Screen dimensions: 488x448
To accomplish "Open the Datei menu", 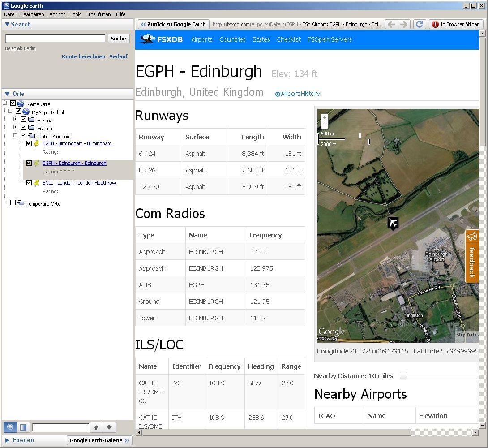I will coord(10,14).
